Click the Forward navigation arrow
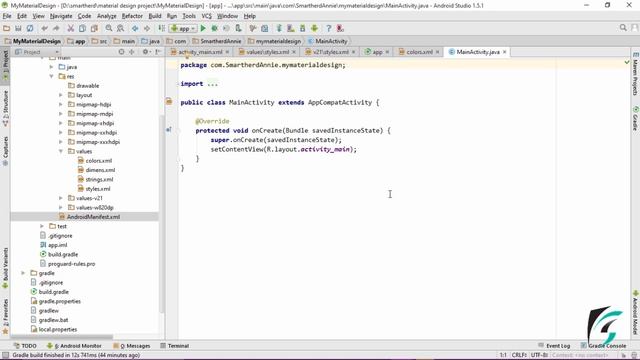 point(147,28)
